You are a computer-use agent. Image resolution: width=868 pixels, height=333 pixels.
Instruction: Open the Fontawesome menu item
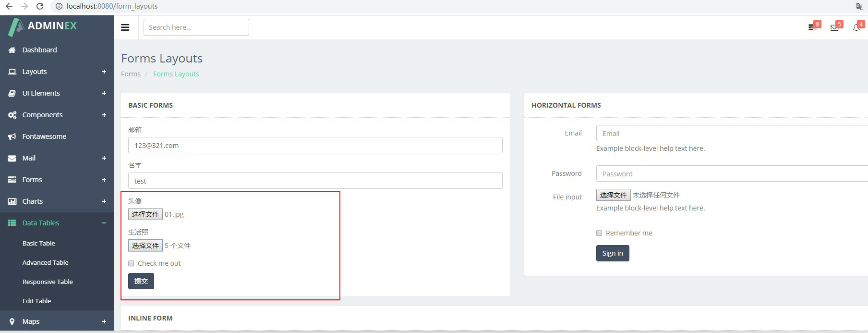pos(57,136)
